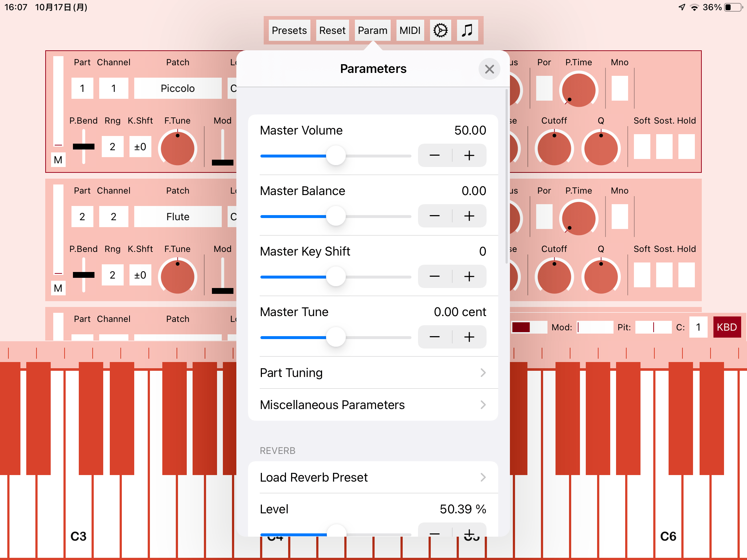747x560 pixels.
Task: Open the MIDI menu
Action: [x=410, y=30]
